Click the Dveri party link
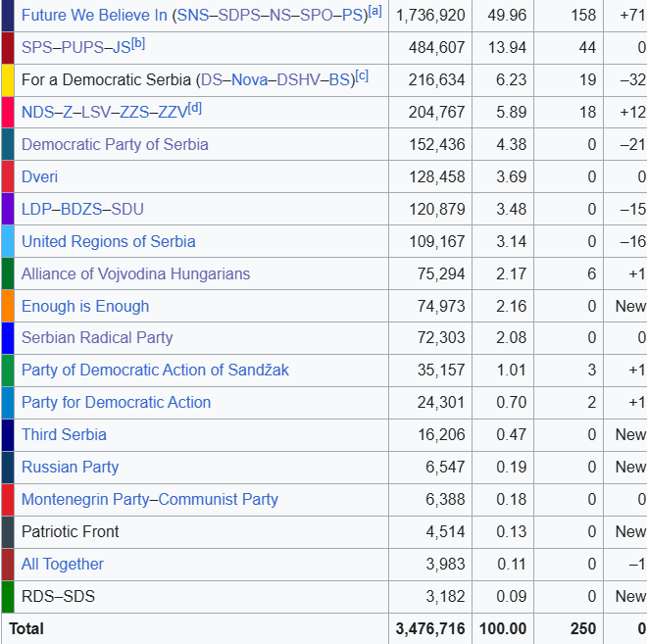647x644 pixels. click(x=39, y=176)
